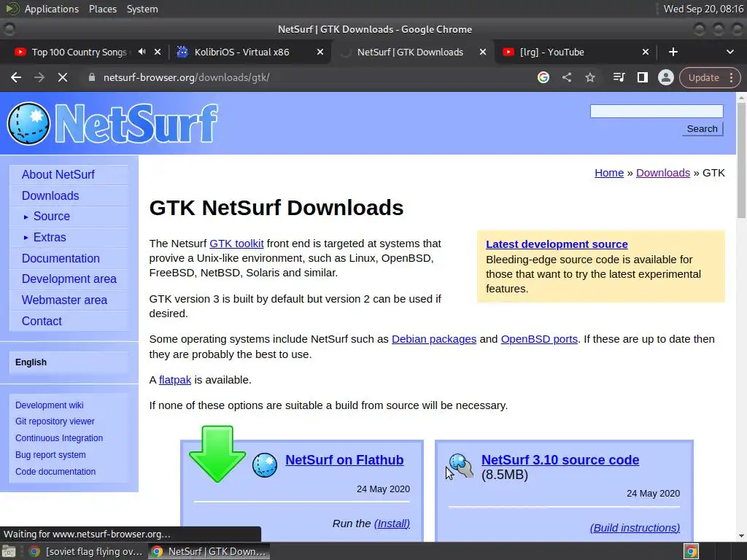Viewport: 747px width, 560px height.
Task: Click Home breadcrumb link
Action: [x=609, y=173]
